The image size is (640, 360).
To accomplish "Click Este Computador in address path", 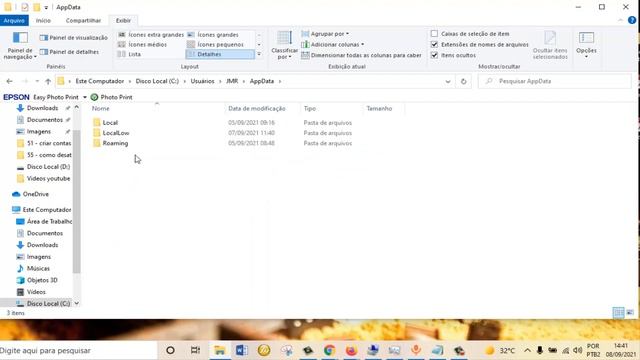I will [x=100, y=81].
